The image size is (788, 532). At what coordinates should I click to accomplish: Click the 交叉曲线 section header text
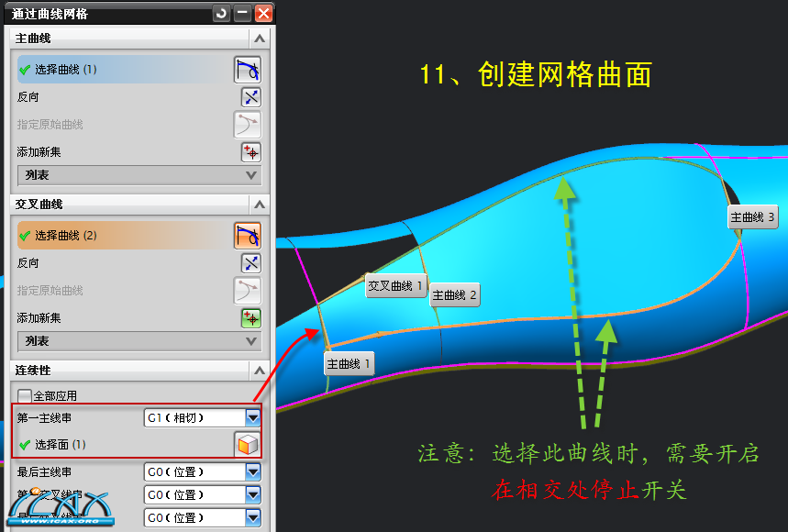click(x=39, y=205)
